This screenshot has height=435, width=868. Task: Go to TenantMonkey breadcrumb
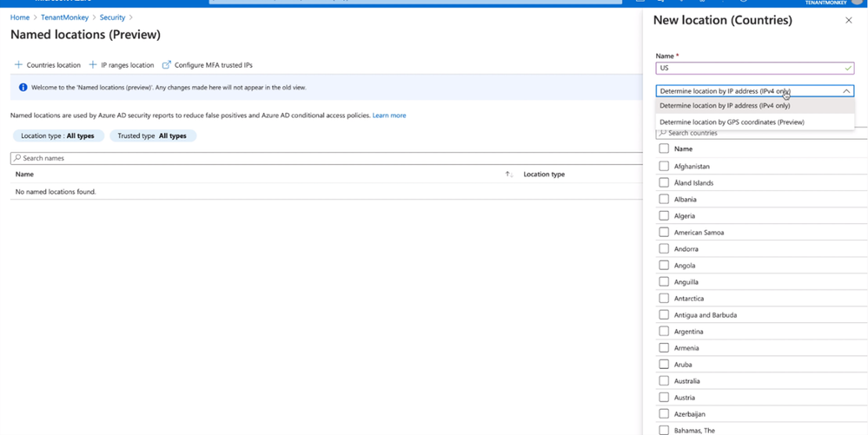65,17
